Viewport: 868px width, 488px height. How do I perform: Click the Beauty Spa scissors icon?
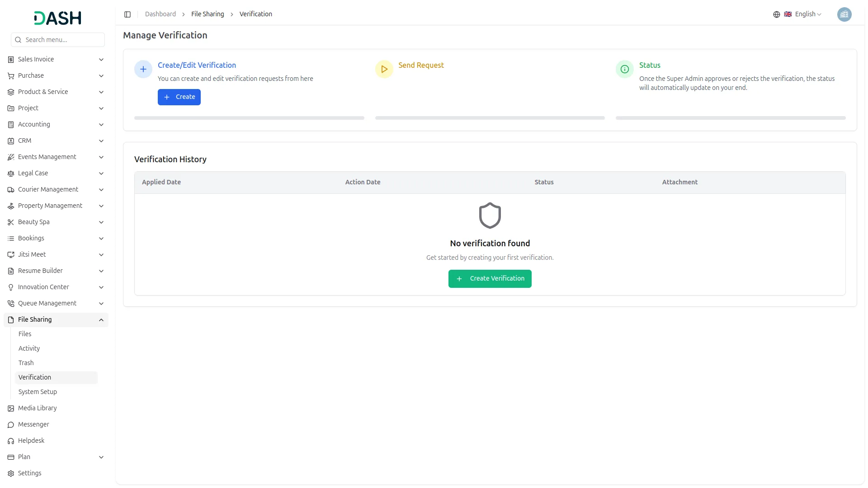(x=10, y=222)
